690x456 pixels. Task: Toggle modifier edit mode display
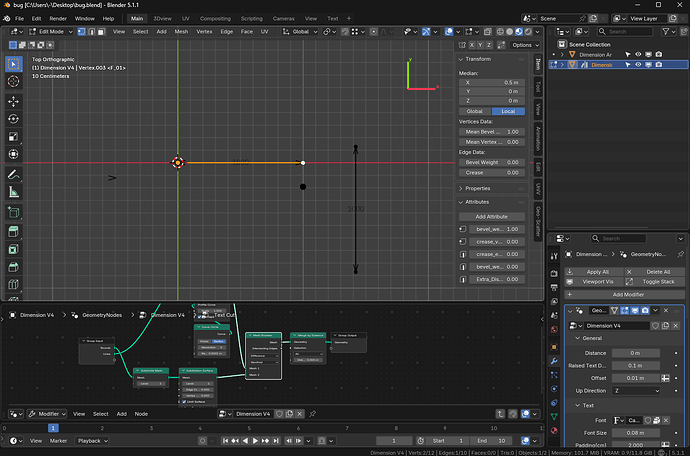tap(624, 310)
